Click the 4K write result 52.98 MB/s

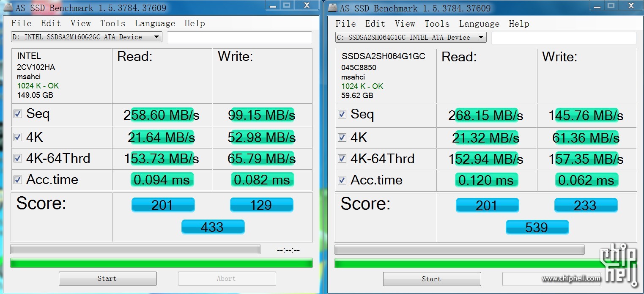(262, 137)
